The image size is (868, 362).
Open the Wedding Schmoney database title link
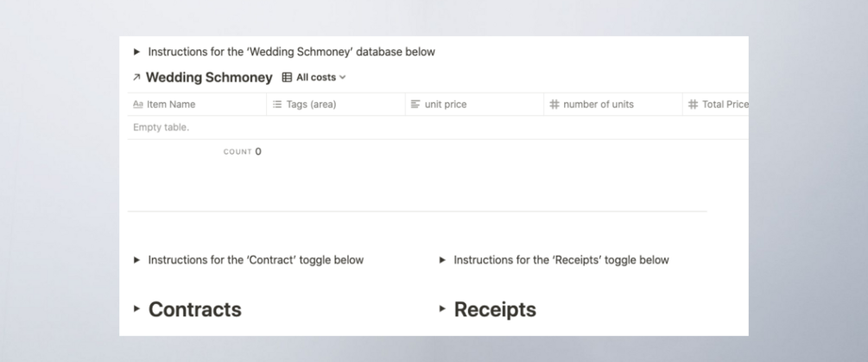point(209,78)
